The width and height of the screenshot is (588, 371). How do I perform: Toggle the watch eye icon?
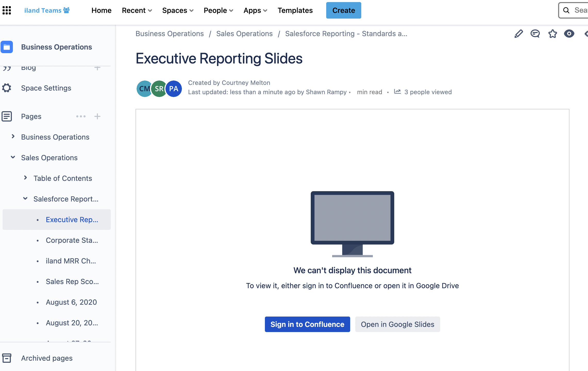[569, 34]
